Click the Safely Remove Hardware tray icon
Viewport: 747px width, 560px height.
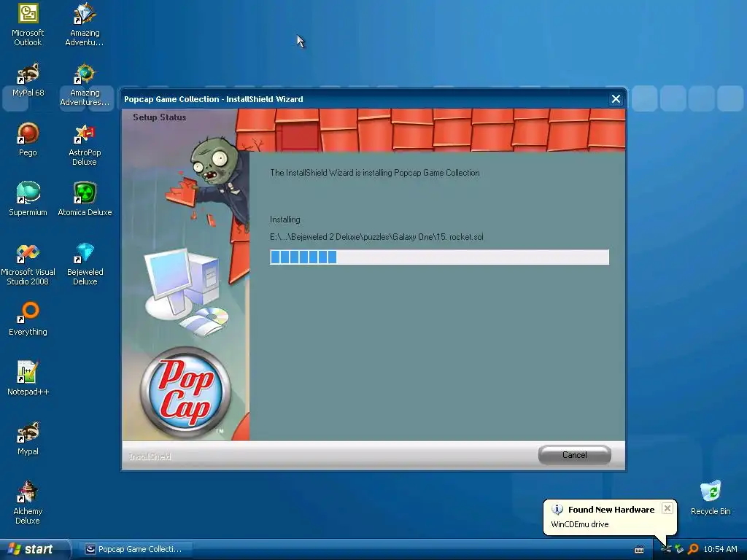[x=679, y=549]
